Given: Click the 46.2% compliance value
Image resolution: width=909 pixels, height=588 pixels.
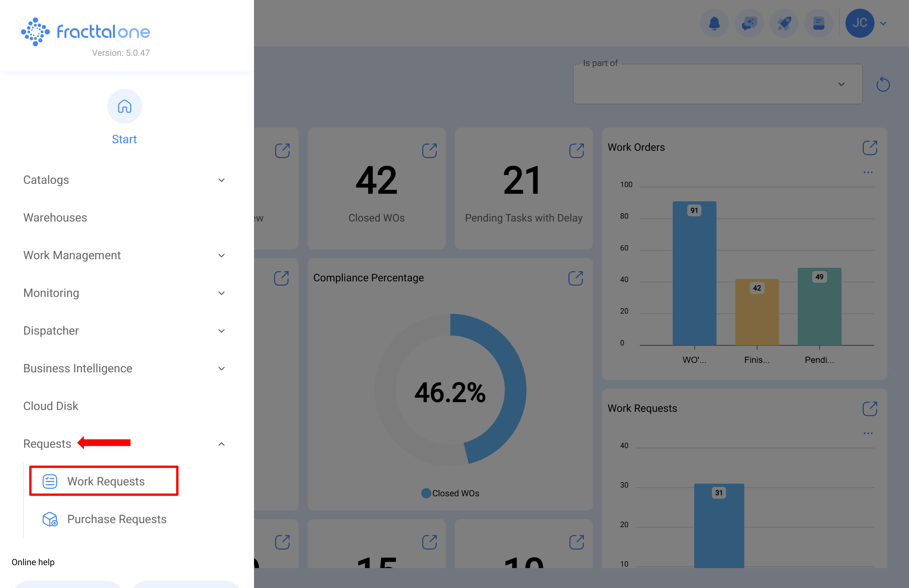Looking at the screenshot, I should coord(450,393).
